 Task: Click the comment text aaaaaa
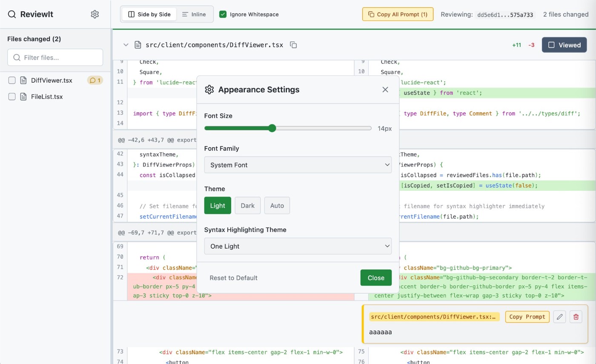pos(380,332)
